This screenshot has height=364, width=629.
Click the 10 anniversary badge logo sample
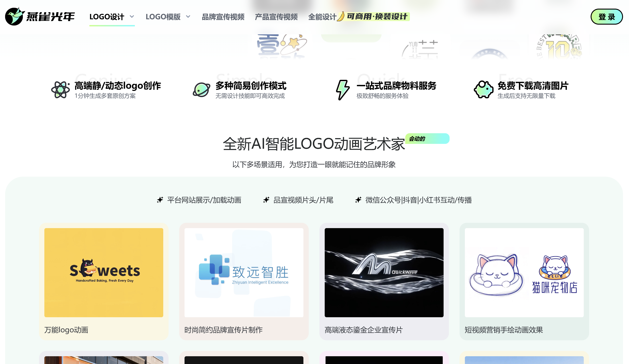559,47
